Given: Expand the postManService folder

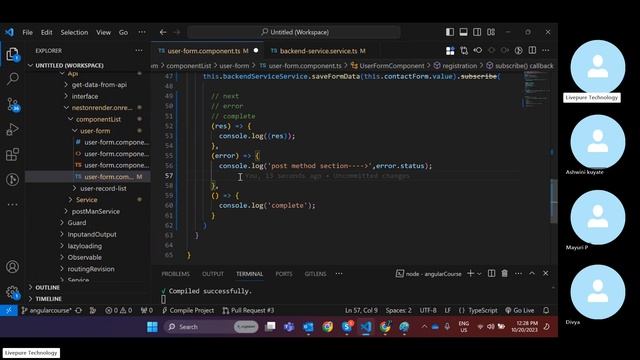Looking at the screenshot, I should click(96, 211).
